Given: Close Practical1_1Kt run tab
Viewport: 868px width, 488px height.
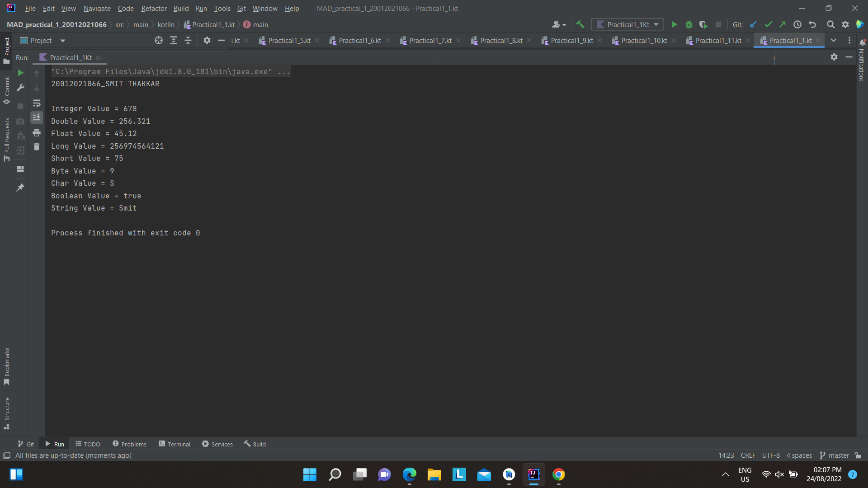Looking at the screenshot, I should coord(98,58).
